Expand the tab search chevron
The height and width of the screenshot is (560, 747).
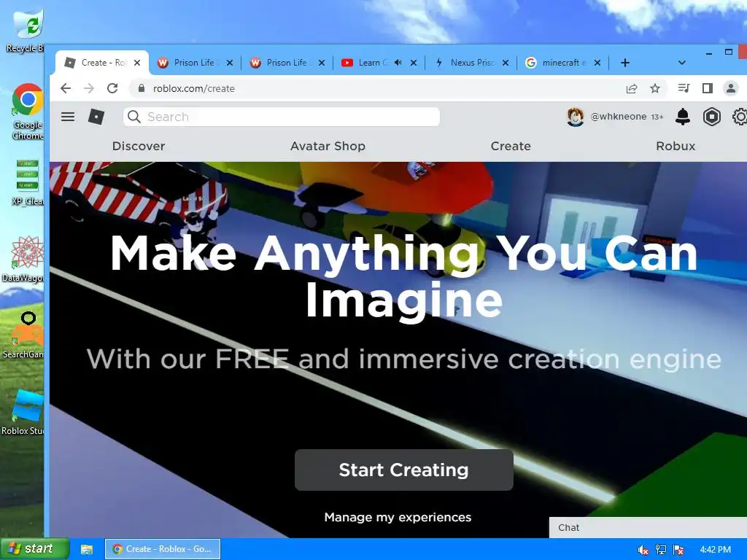[682, 63]
